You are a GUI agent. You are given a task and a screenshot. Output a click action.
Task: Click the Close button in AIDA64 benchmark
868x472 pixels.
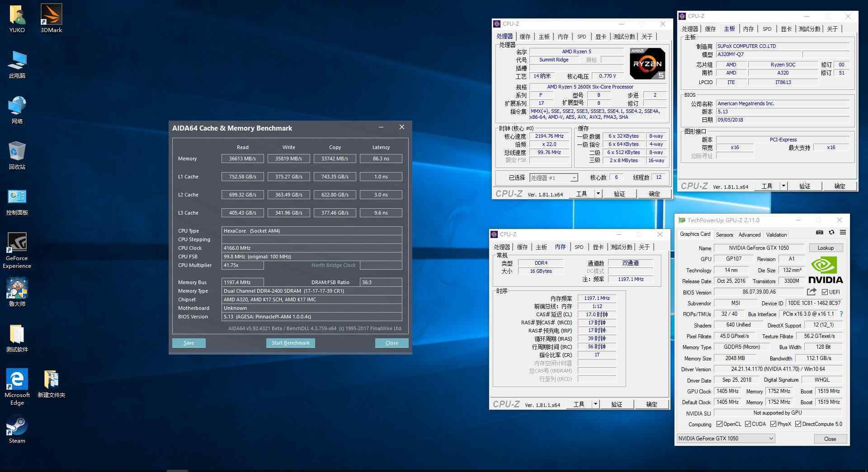point(392,343)
